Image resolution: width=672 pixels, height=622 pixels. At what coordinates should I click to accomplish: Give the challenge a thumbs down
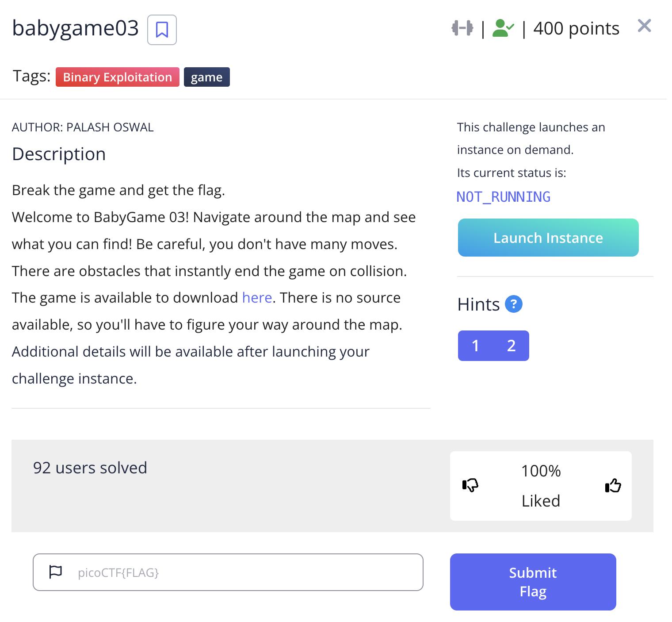(470, 486)
